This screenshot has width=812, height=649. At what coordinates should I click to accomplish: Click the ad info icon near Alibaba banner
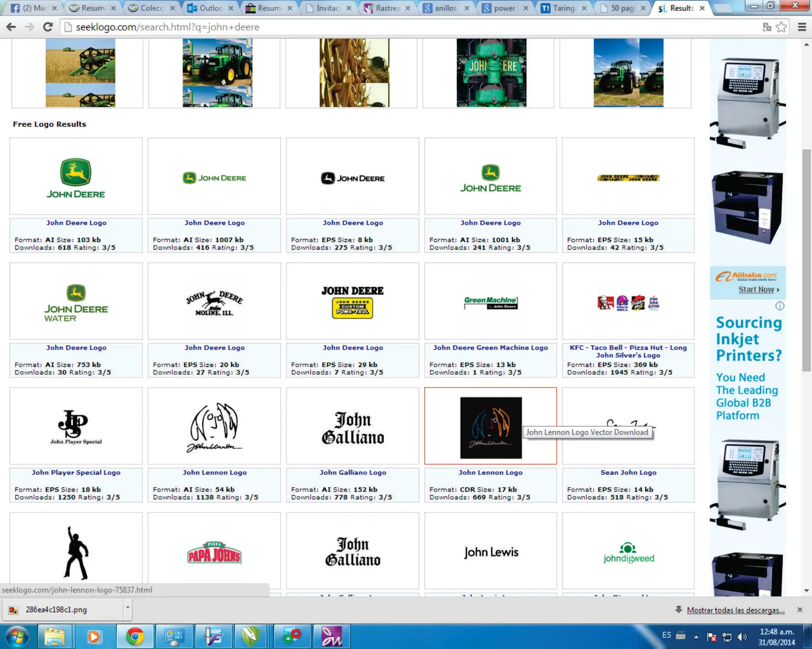[780, 306]
